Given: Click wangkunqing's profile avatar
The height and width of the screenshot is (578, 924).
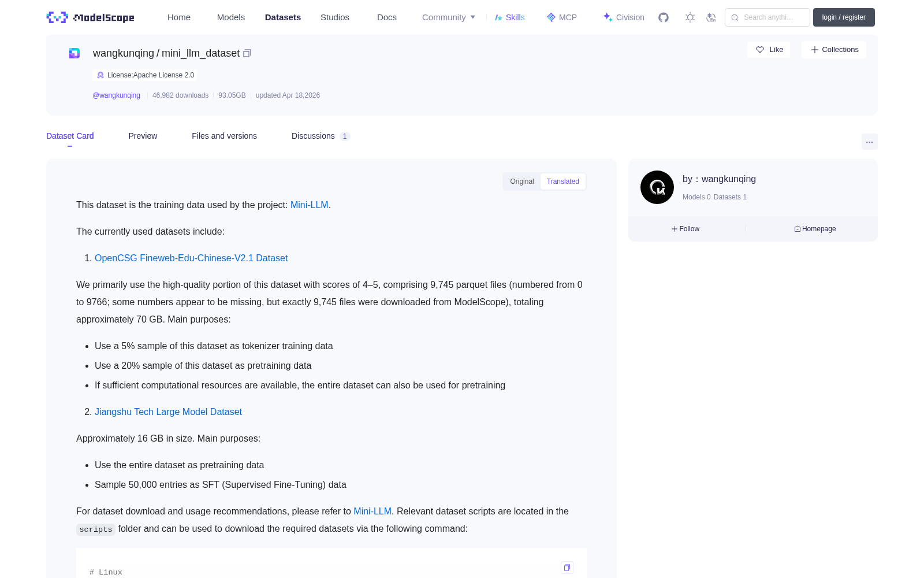Looking at the screenshot, I should [x=657, y=187].
